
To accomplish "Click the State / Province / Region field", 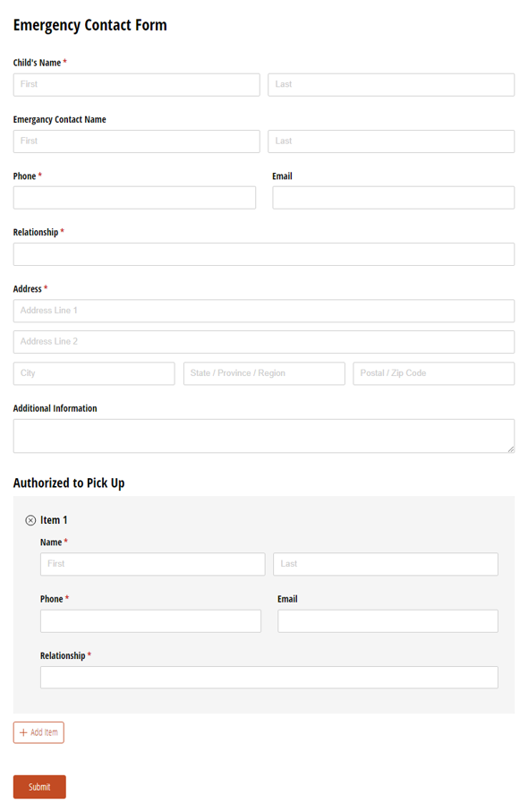I will click(x=264, y=373).
